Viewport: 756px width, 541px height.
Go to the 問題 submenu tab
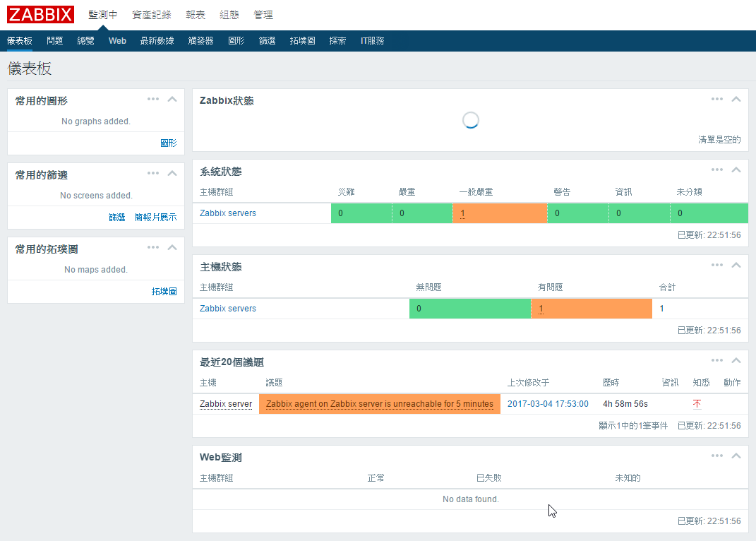pos(54,41)
